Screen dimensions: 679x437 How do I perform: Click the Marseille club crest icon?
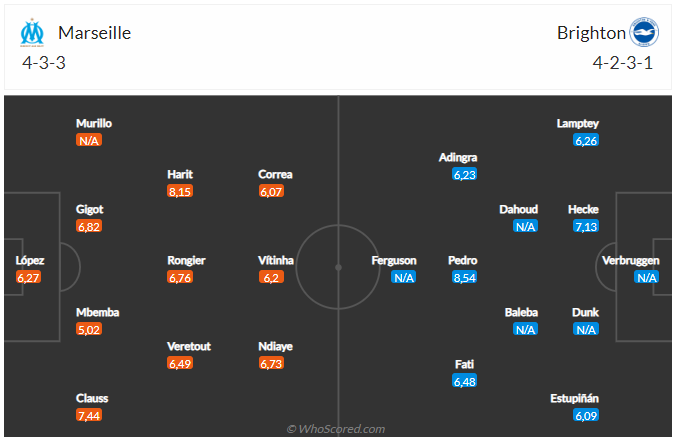click(34, 33)
